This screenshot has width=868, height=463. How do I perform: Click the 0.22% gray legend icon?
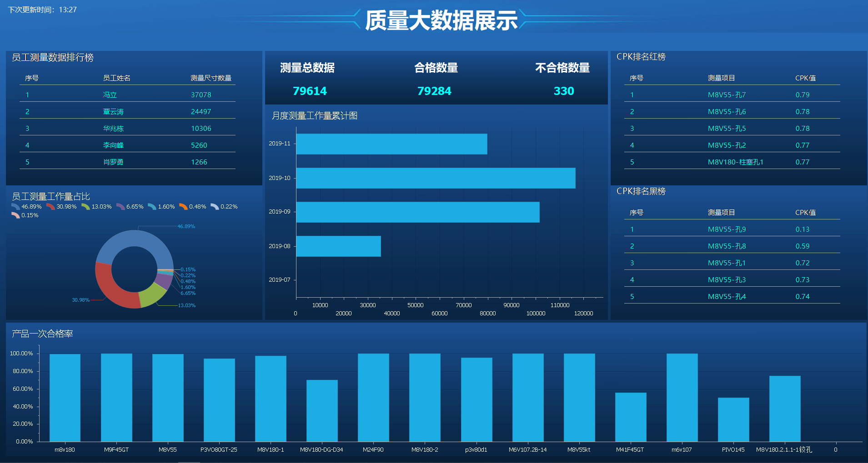tap(214, 206)
